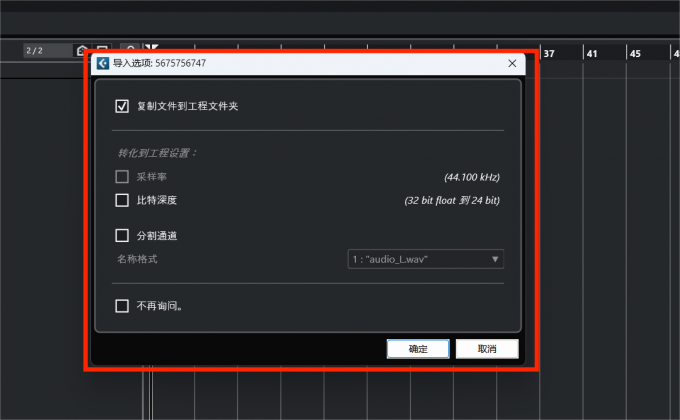The image size is (680, 420).
Task: Enable the 分割通道 split channels checkbox
Action: (x=122, y=236)
